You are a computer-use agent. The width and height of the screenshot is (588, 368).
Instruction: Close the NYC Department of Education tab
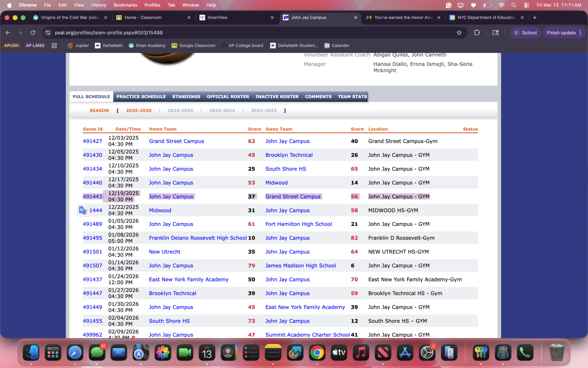[522, 17]
